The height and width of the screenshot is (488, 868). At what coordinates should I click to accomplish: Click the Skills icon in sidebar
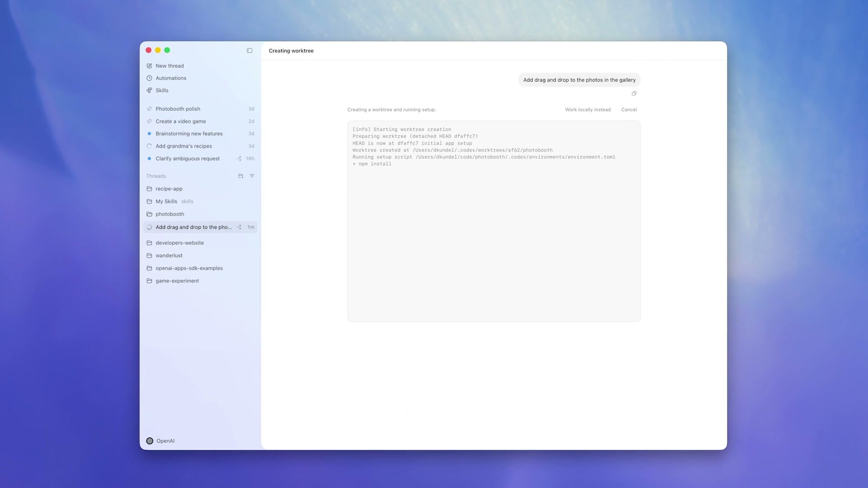coord(149,90)
